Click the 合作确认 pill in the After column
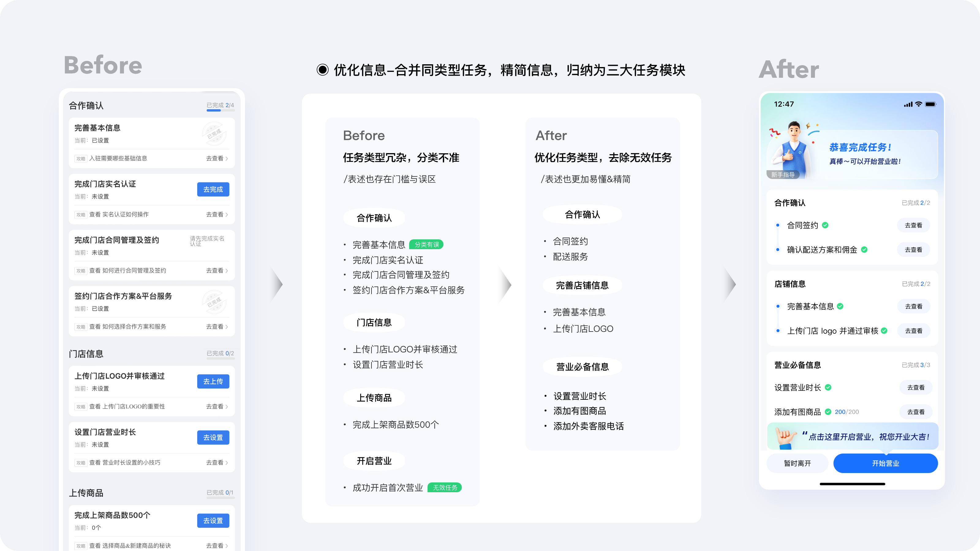Viewport: 980px width, 551px height. (582, 215)
